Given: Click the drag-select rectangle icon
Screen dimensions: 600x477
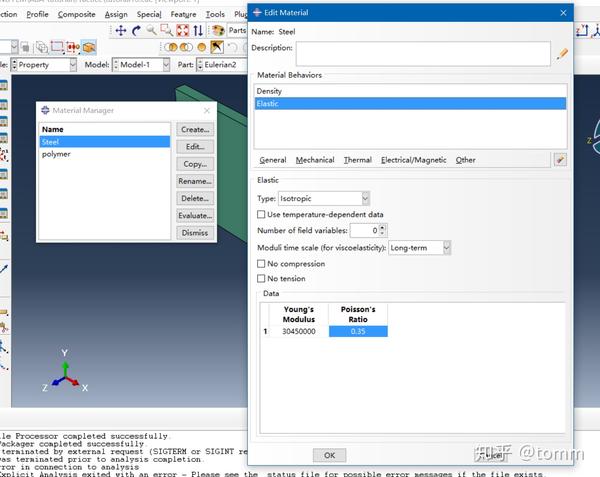Looking at the screenshot, I should click(x=57, y=47).
